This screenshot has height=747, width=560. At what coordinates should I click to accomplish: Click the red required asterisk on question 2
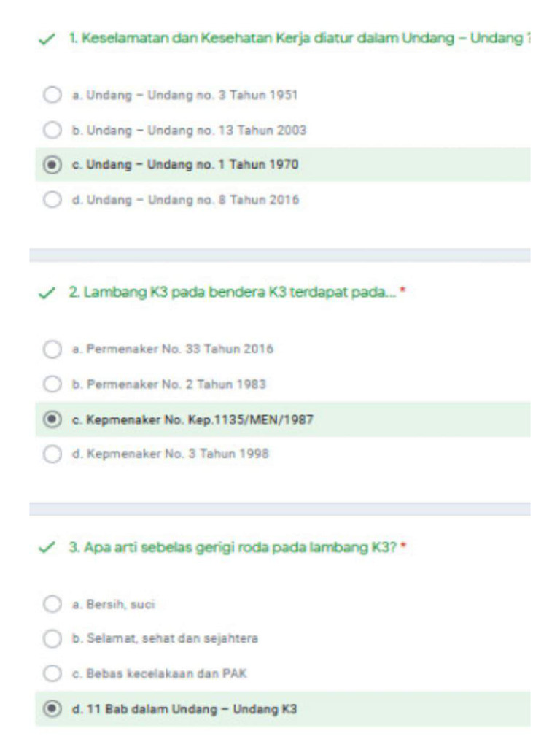point(402,292)
